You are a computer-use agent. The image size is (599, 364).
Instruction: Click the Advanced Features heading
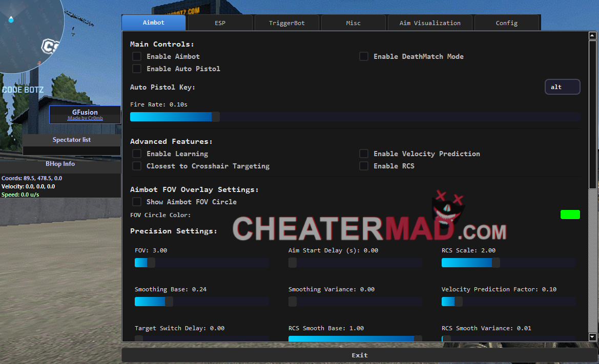coord(171,141)
